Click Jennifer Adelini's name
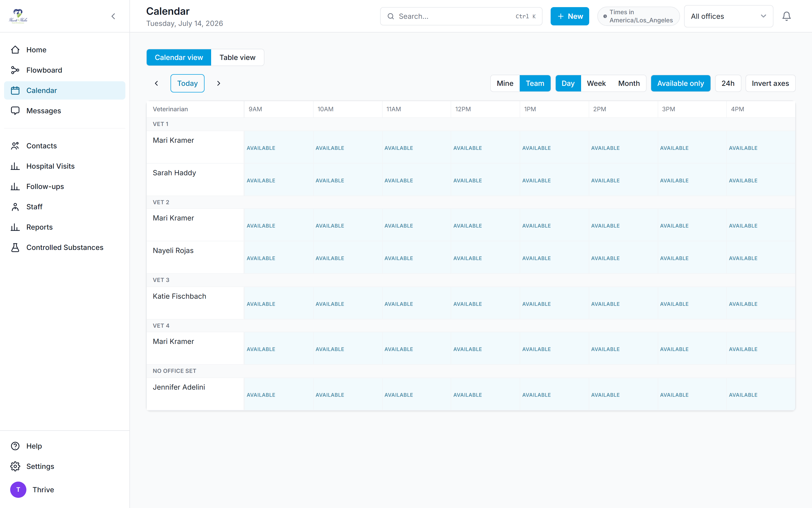Viewport: 812px width, 508px height. click(x=179, y=387)
